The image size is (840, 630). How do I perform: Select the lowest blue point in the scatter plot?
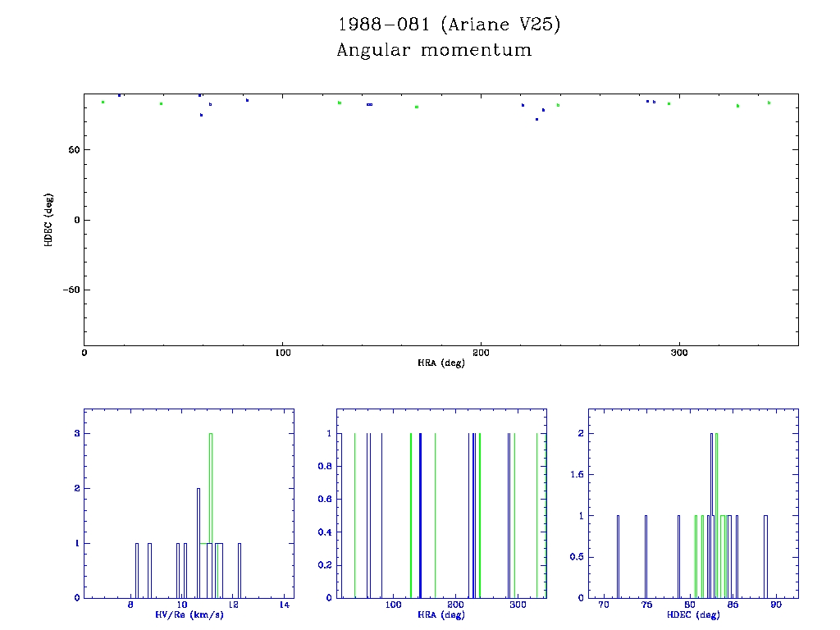pos(536,120)
